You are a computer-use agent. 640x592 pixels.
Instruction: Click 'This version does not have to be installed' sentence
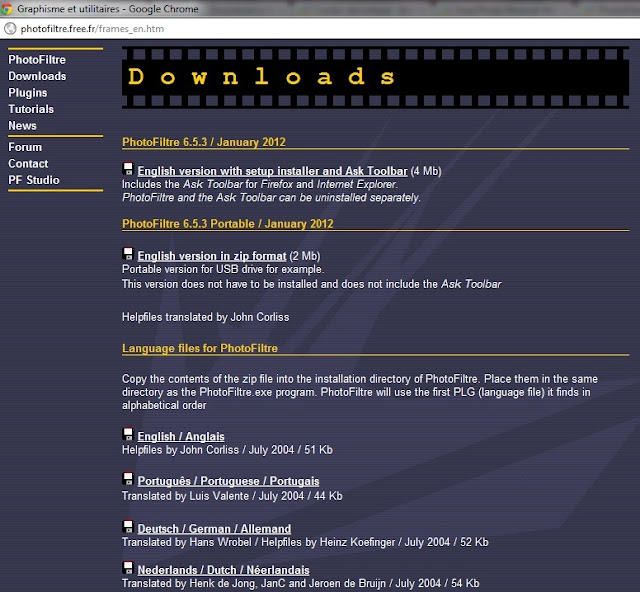pos(311,284)
